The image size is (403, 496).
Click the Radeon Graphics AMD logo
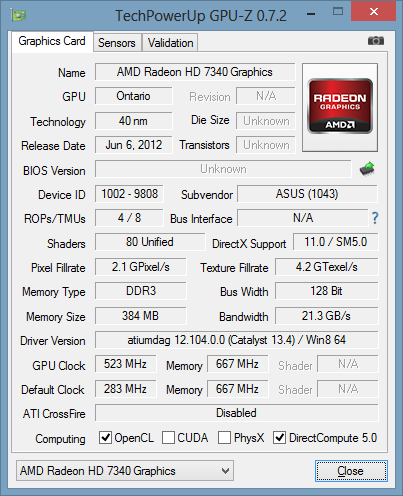(340, 107)
